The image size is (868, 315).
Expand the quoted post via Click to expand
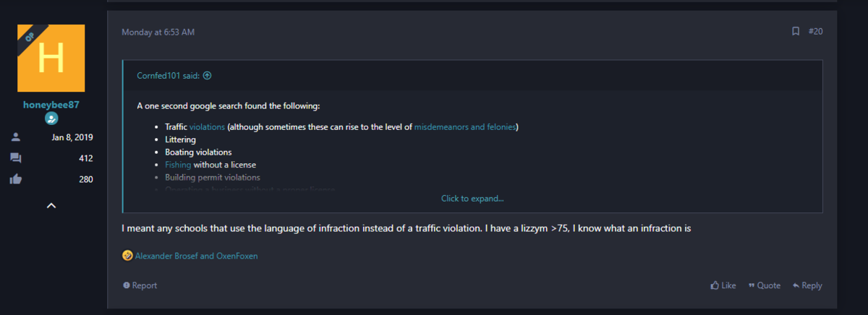[472, 198]
